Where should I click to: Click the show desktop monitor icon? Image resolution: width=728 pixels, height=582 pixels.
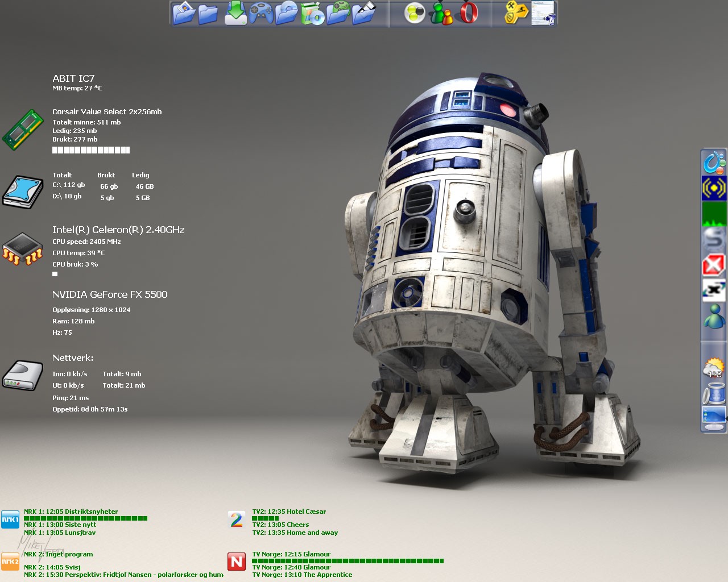point(714,418)
